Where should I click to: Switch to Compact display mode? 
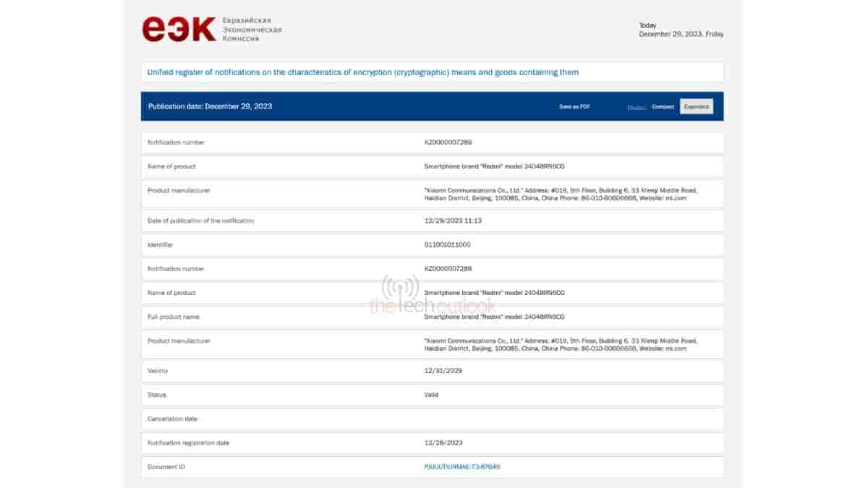click(663, 106)
